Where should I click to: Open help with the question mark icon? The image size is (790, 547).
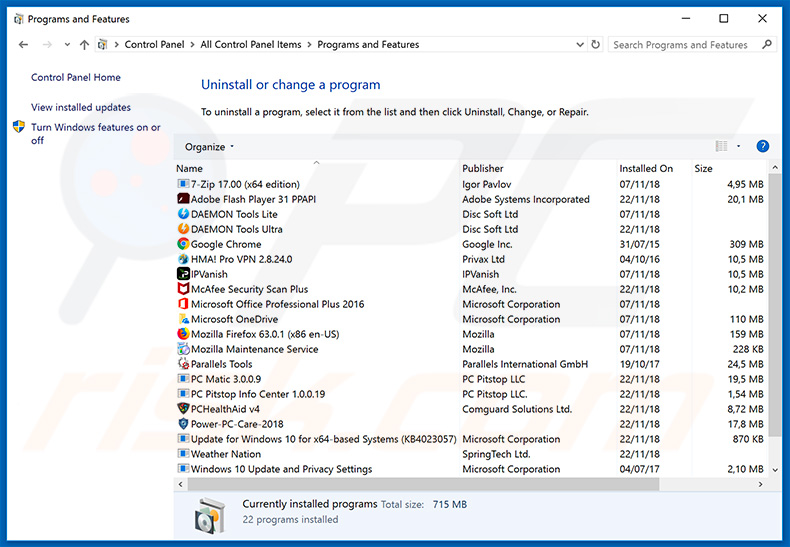763,147
